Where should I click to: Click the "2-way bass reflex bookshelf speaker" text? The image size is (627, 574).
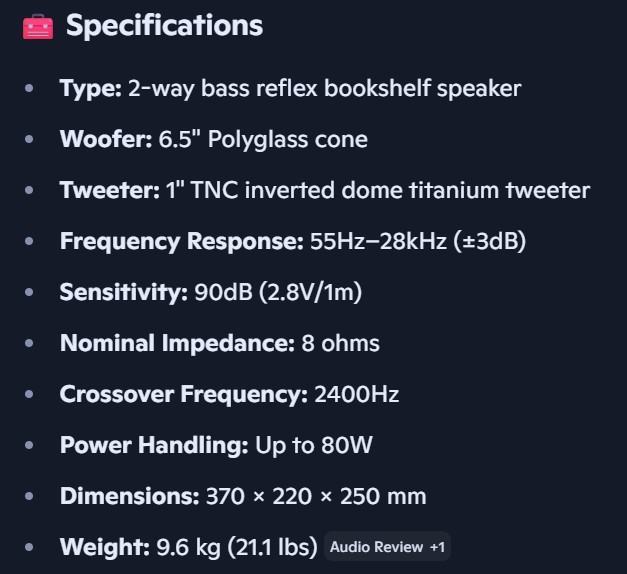(x=324, y=88)
